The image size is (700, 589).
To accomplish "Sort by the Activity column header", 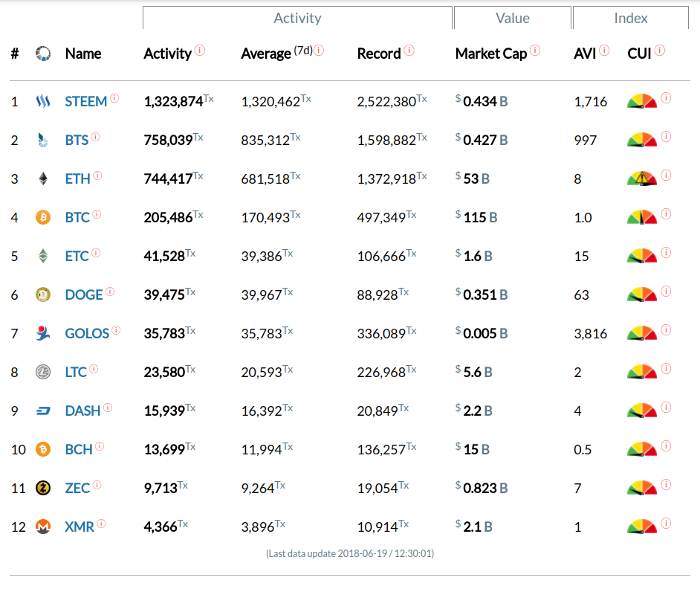I will [167, 54].
